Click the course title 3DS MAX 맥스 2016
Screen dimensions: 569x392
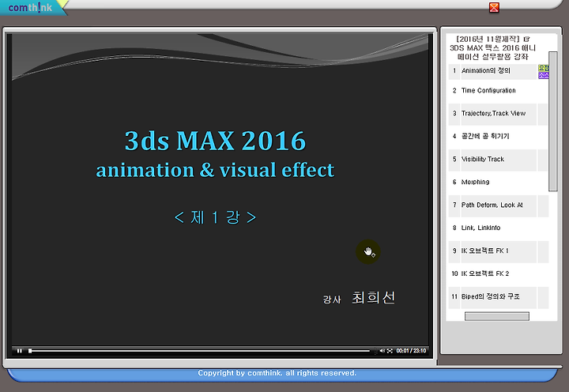coord(492,48)
